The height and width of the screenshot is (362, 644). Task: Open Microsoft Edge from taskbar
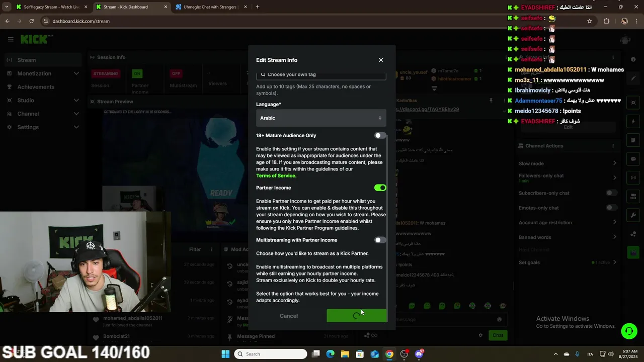pos(330,354)
